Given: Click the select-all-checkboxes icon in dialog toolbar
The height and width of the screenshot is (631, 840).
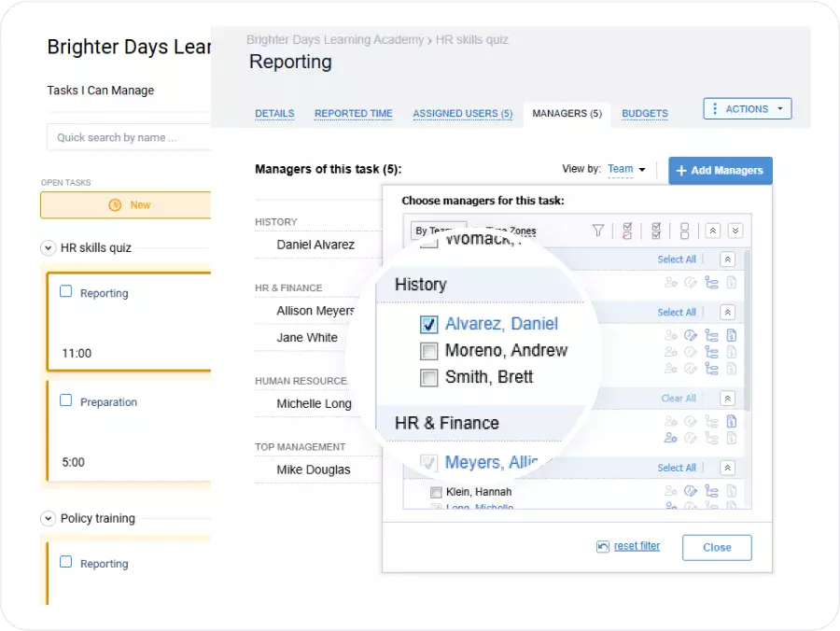Looking at the screenshot, I should tap(655, 230).
